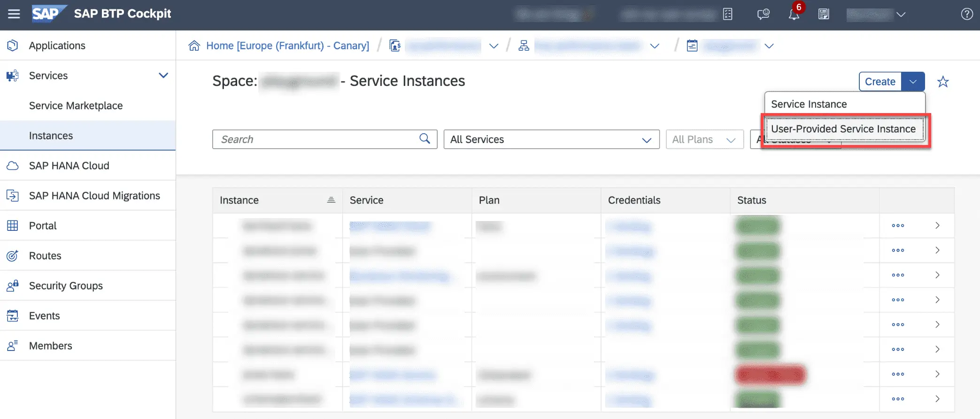Click the Home icon in breadcrumb
The image size is (980, 419).
tap(194, 46)
